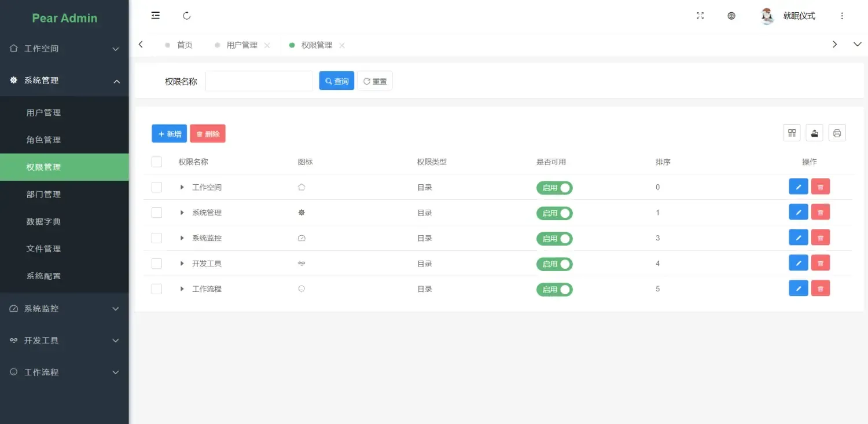This screenshot has height=424, width=868.
Task: Click the 权限名称 search input field
Action: 259,81
